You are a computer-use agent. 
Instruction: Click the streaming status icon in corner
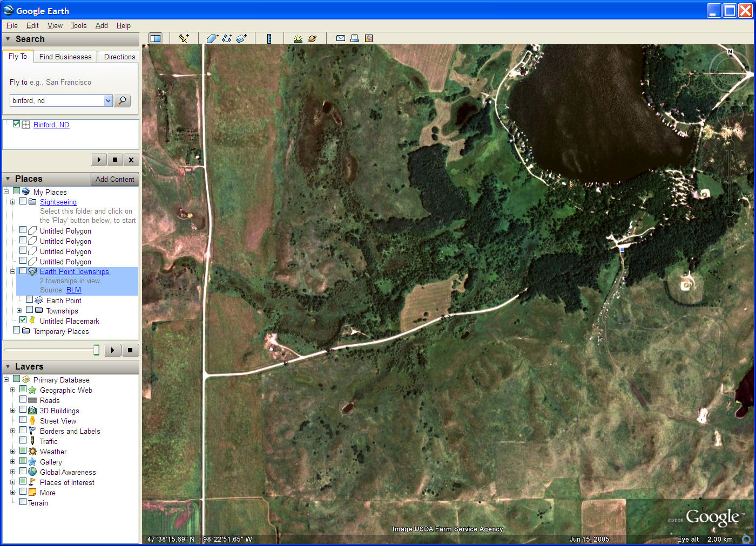746,539
